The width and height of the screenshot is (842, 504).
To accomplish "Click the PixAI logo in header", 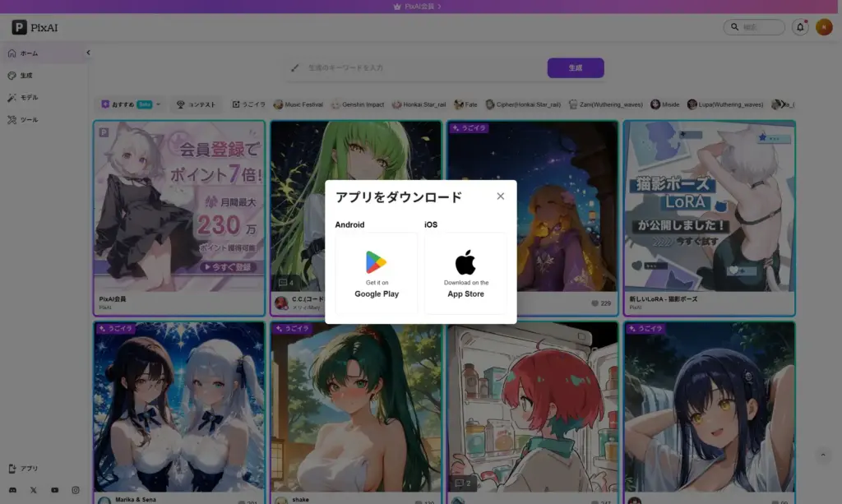I will (x=35, y=27).
